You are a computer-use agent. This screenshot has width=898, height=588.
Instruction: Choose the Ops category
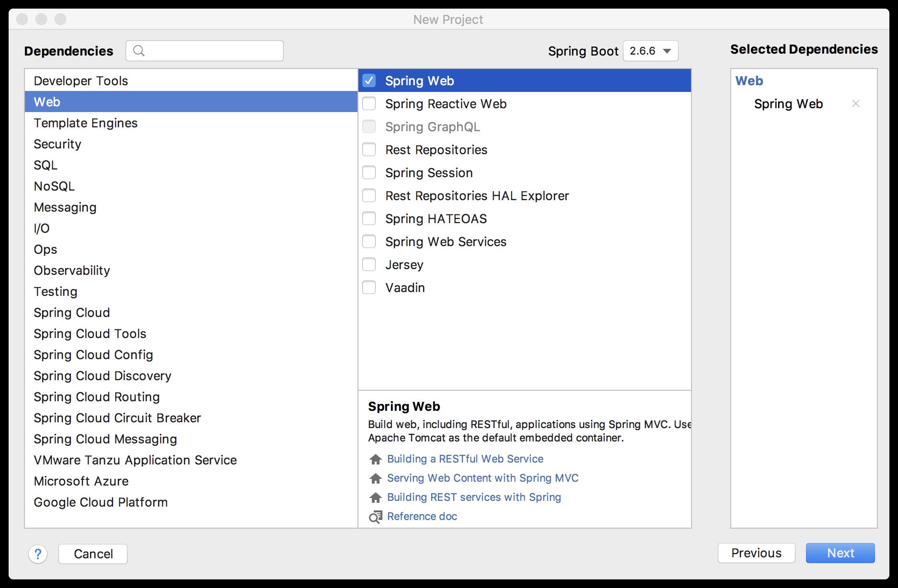[x=191, y=249]
